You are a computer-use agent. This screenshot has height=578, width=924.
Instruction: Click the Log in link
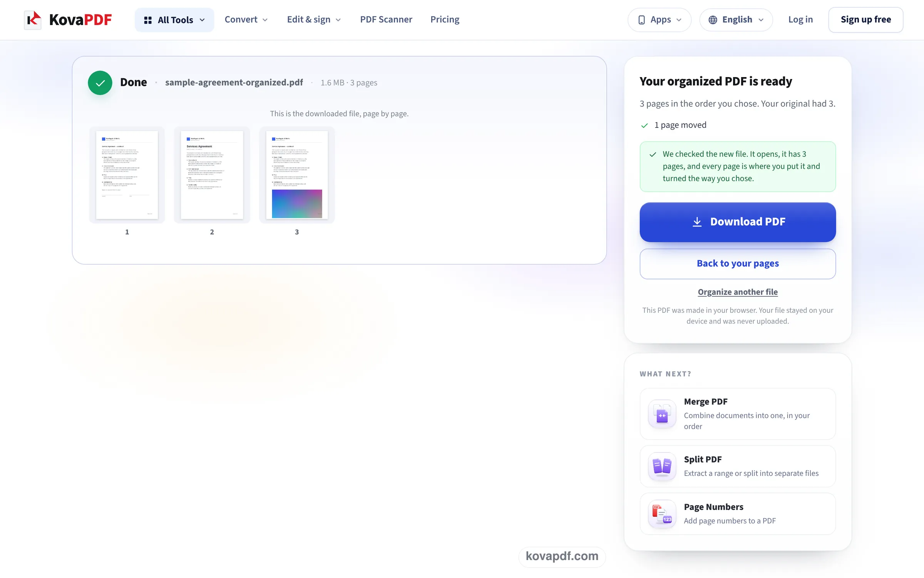click(800, 20)
